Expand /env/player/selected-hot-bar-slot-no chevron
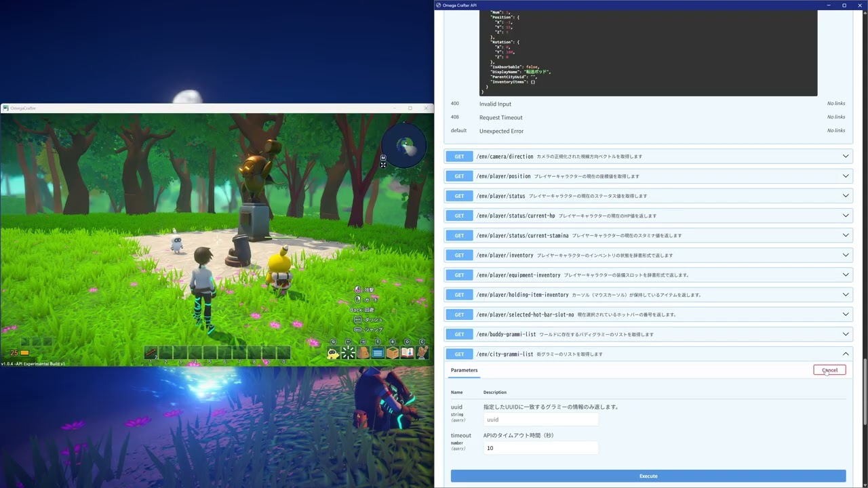Viewport: 868px width, 488px height. [846, 314]
